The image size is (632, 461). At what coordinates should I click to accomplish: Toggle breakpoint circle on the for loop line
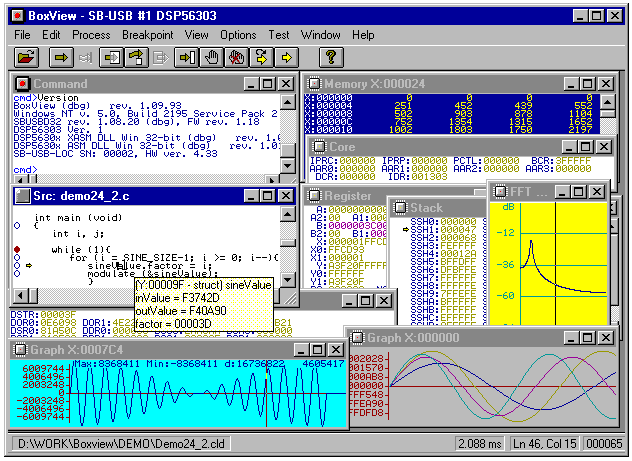pyautogui.click(x=17, y=257)
